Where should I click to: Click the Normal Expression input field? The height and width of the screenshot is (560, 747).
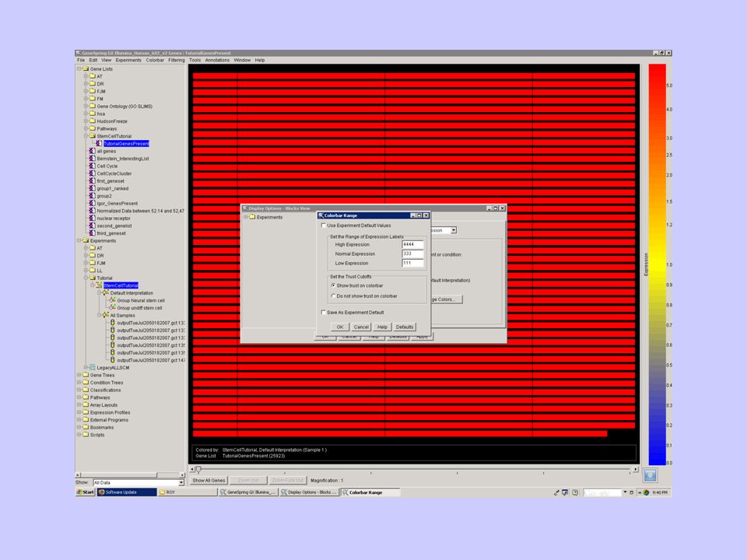[412, 254]
